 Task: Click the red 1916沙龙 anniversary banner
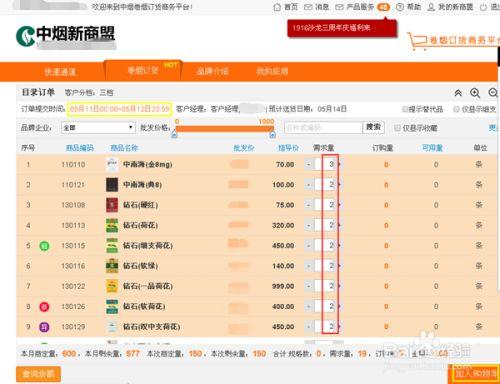342,28
